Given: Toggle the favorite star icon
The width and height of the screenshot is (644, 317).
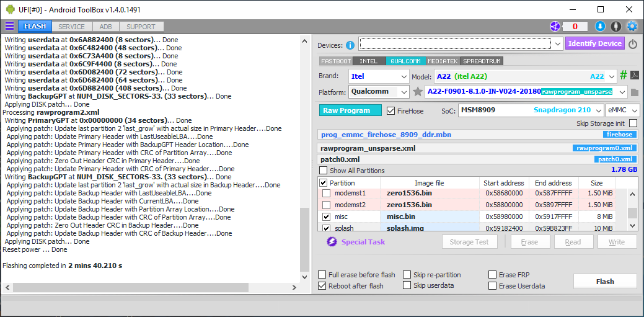Looking at the screenshot, I should pos(418,92).
